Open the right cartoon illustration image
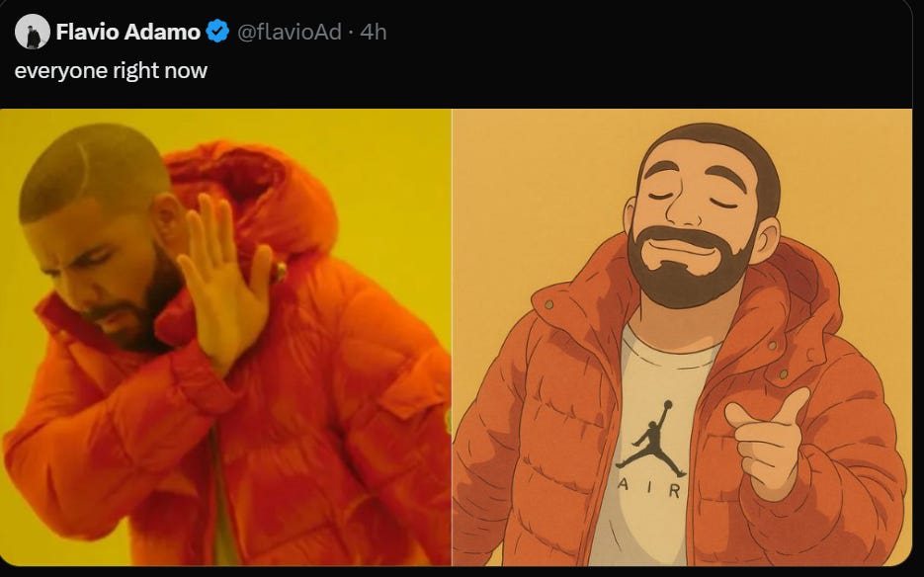 pos(683,337)
